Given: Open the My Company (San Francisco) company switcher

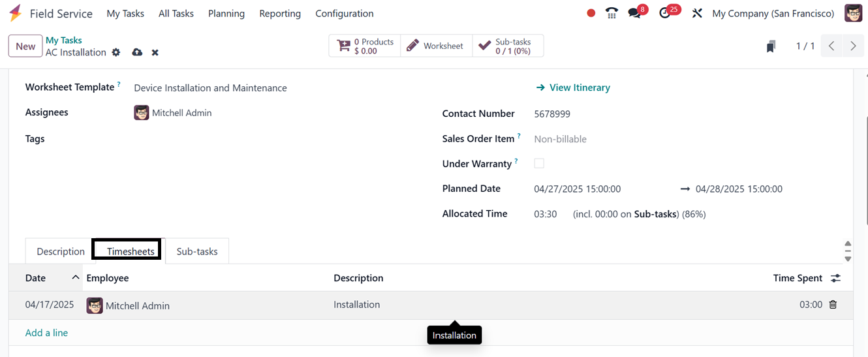Looking at the screenshot, I should coord(773,13).
